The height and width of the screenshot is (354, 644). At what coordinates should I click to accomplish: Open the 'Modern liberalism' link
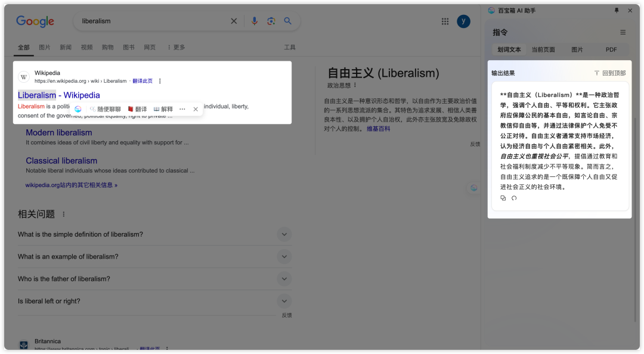coord(58,133)
